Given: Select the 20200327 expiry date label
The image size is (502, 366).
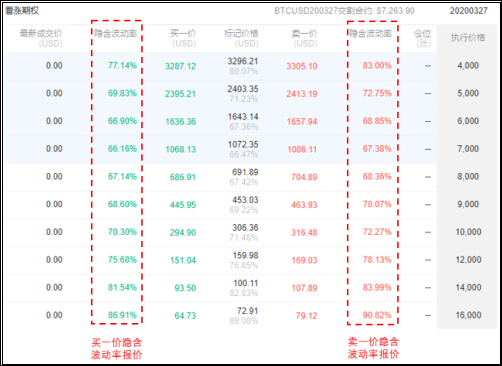Looking at the screenshot, I should [x=468, y=11].
